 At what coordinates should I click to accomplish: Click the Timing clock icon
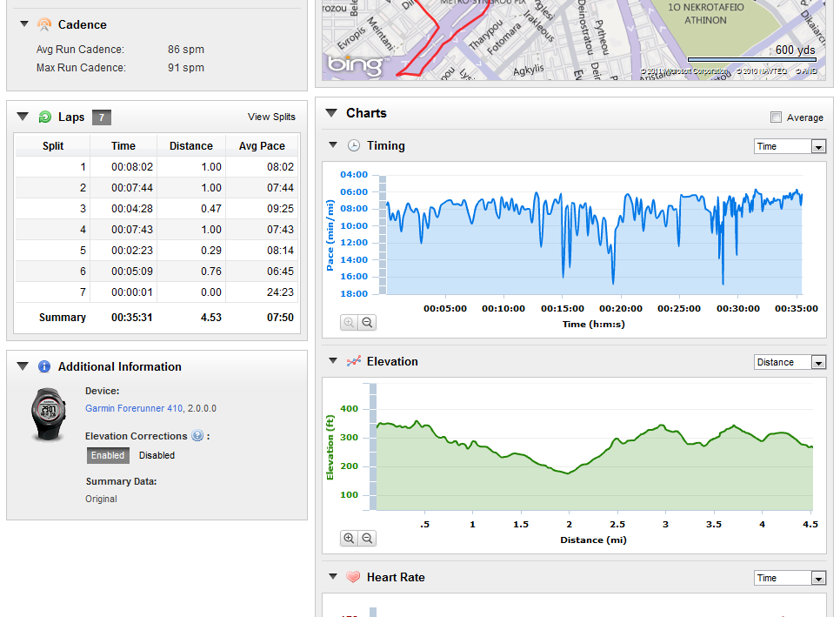pyautogui.click(x=354, y=146)
